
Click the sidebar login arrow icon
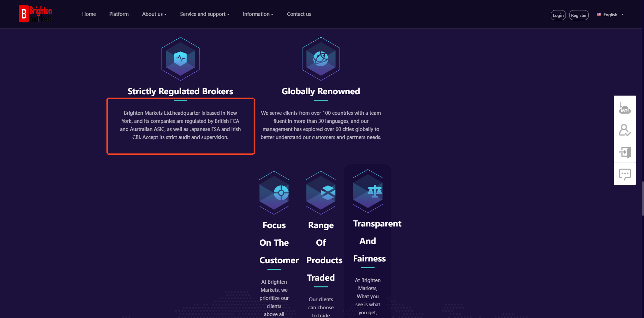625,152
